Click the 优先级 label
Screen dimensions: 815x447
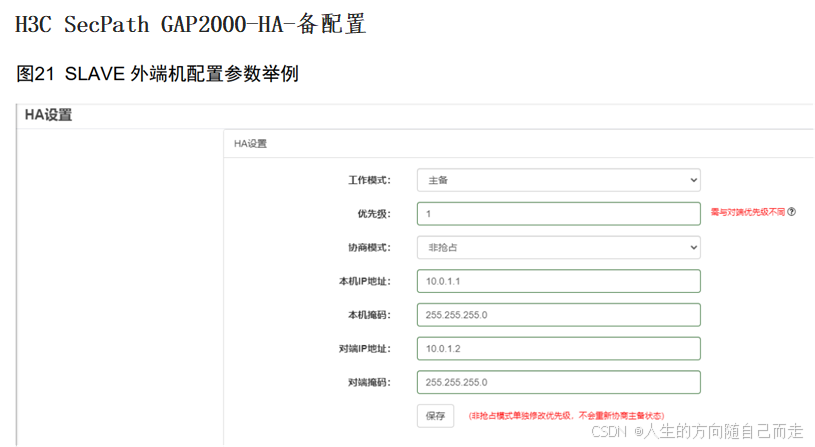[x=374, y=214]
